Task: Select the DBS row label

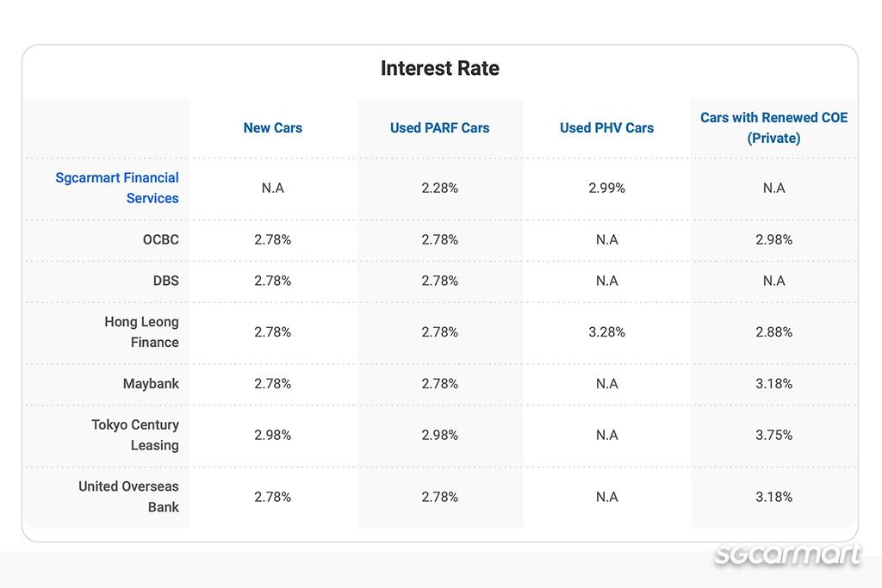Action: 165,281
